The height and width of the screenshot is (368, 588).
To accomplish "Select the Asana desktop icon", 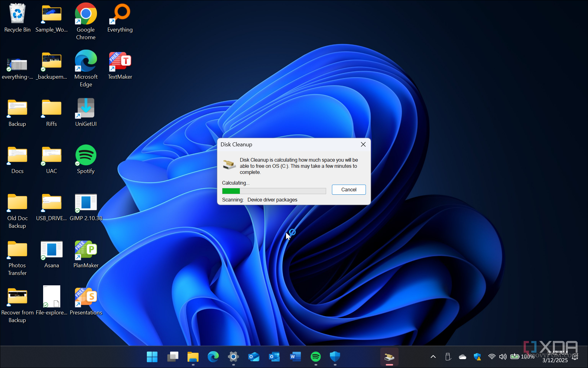I will 52,254.
